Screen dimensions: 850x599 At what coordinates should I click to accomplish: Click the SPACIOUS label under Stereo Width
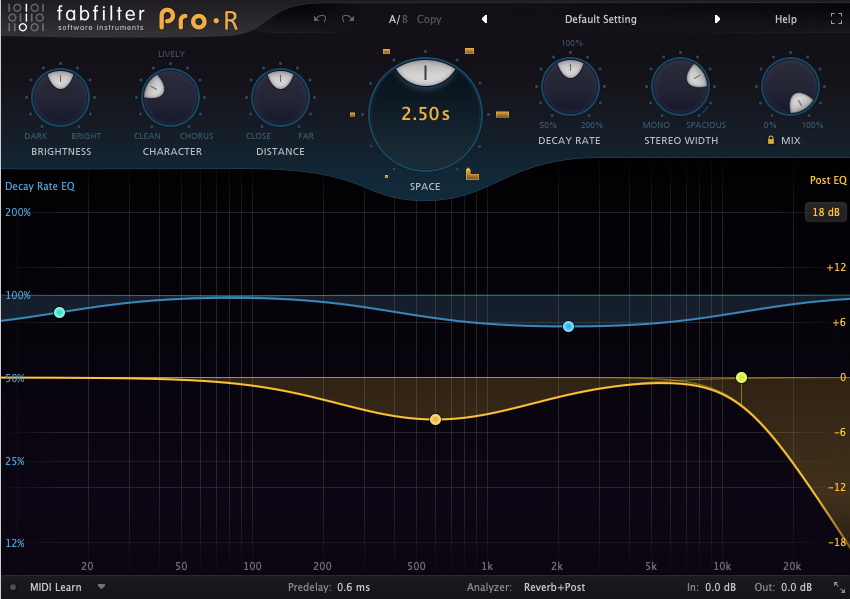(x=706, y=125)
